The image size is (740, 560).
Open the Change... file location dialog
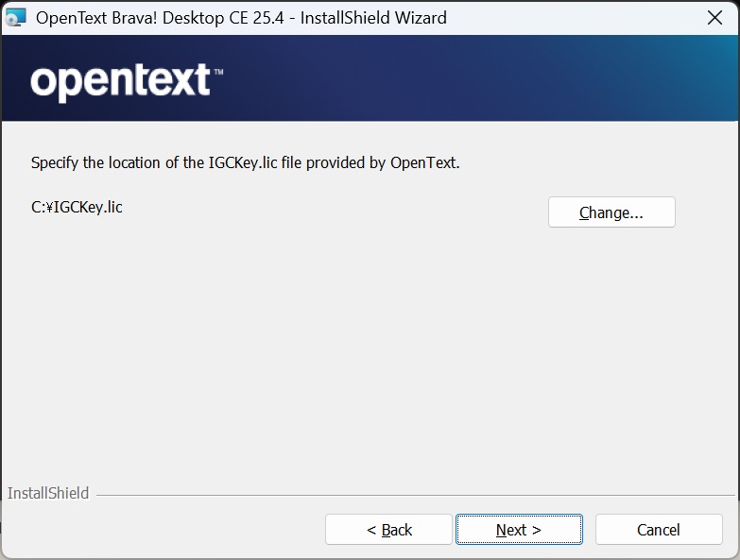(611, 212)
